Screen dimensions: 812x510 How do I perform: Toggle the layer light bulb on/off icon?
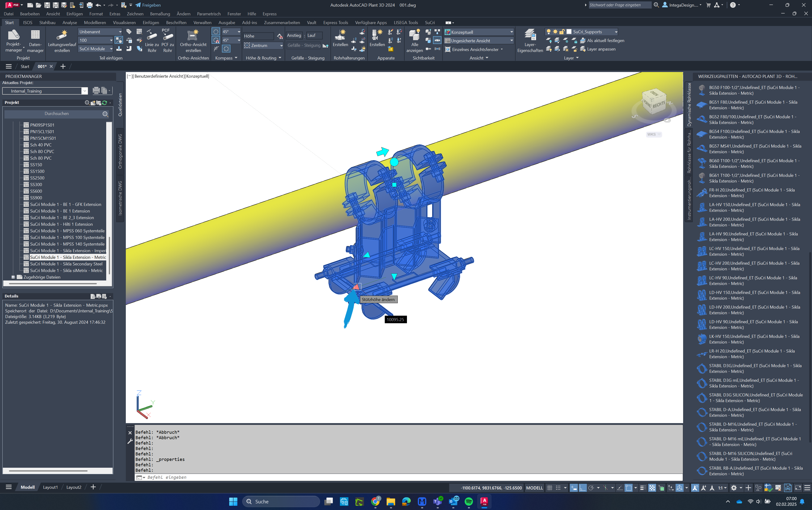coord(549,32)
